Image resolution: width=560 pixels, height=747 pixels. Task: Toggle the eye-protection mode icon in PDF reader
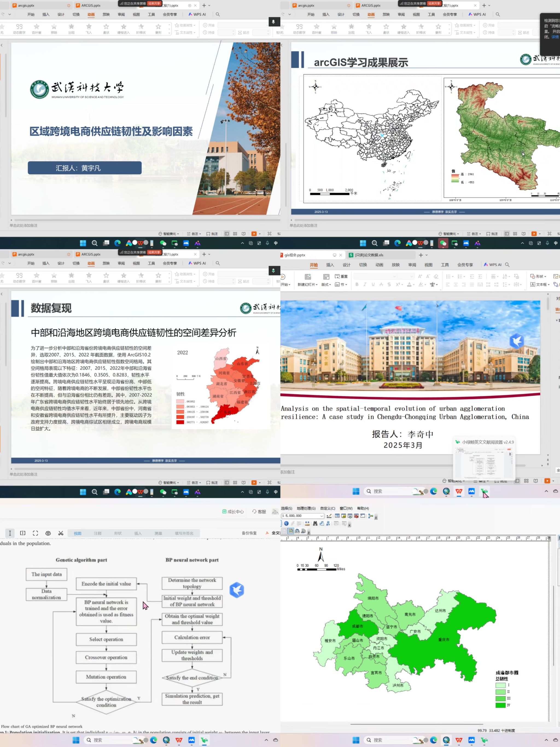point(48,533)
